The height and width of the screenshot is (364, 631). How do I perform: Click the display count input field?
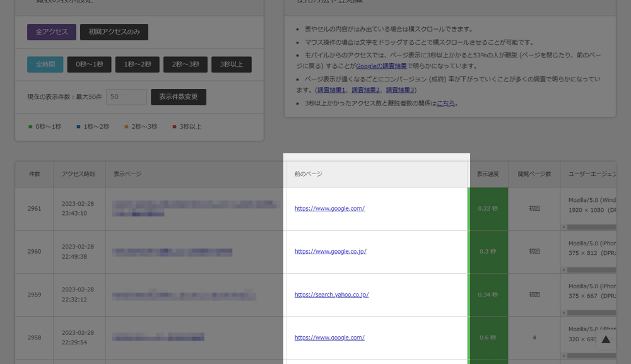point(126,97)
